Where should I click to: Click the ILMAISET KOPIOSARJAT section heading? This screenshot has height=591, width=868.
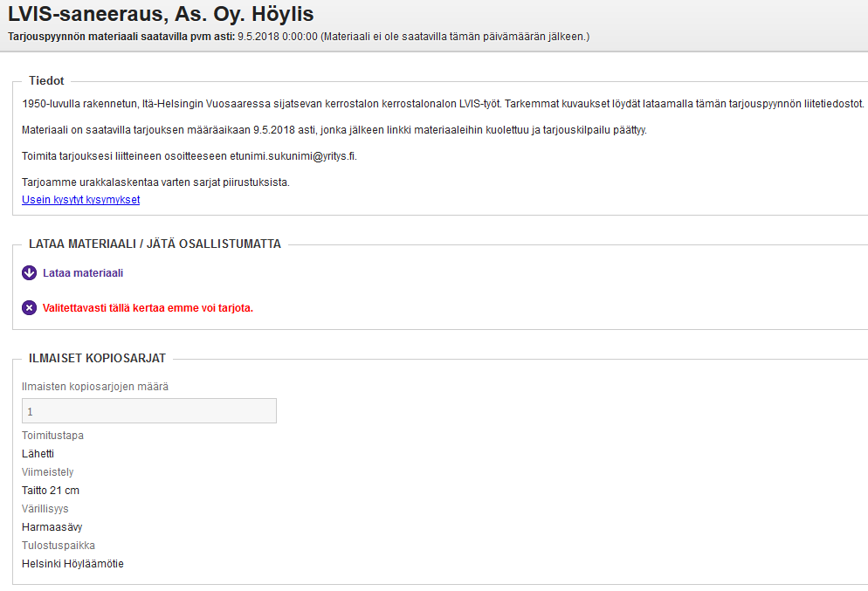coord(97,358)
